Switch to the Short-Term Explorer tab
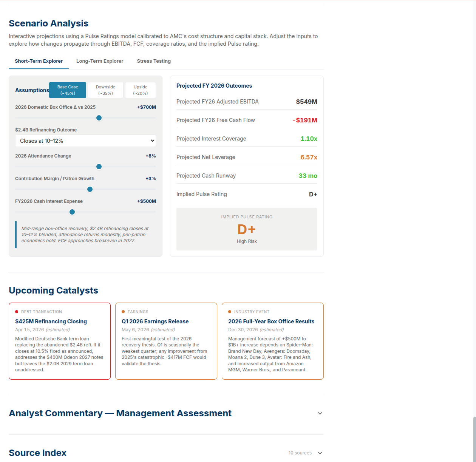Screen dimensions: 476x462 click(x=39, y=61)
